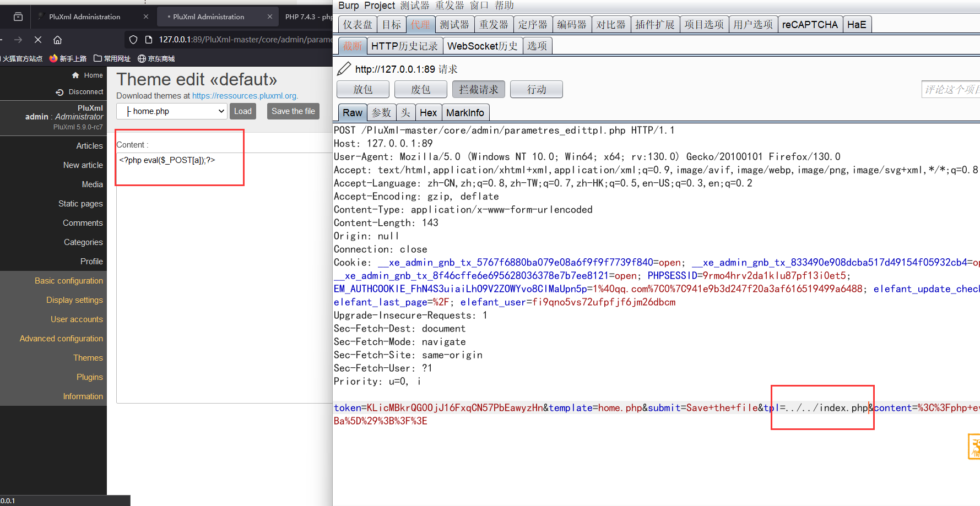Click in the Content textarea with PHP code
The height and width of the screenshot is (506, 980).
click(x=223, y=278)
